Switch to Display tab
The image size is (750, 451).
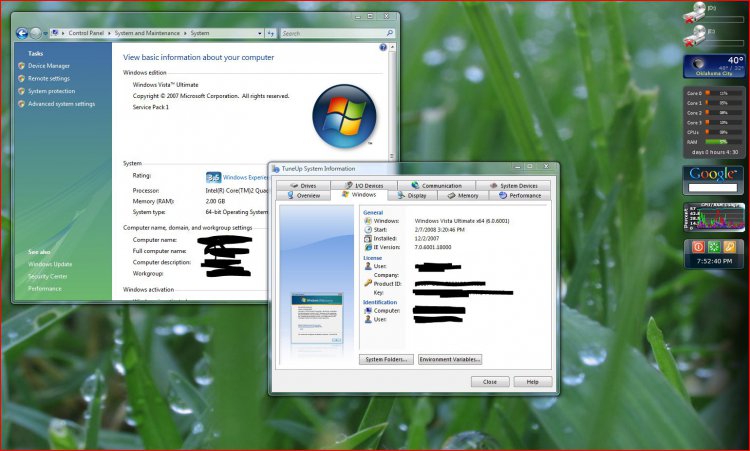tap(411, 196)
